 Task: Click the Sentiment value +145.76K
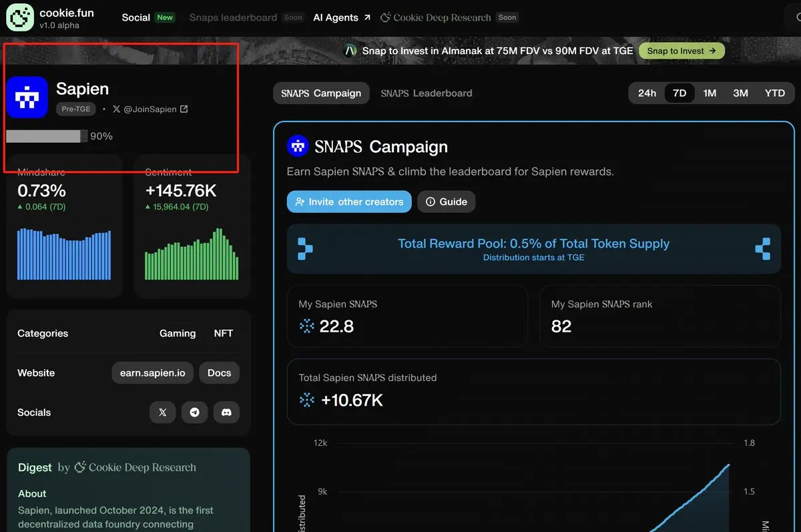181,191
